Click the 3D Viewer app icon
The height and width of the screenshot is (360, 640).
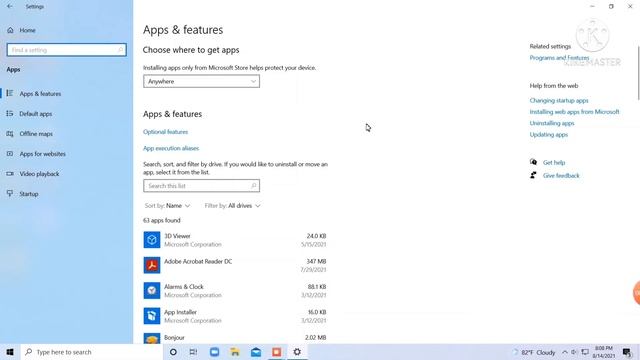tap(152, 240)
